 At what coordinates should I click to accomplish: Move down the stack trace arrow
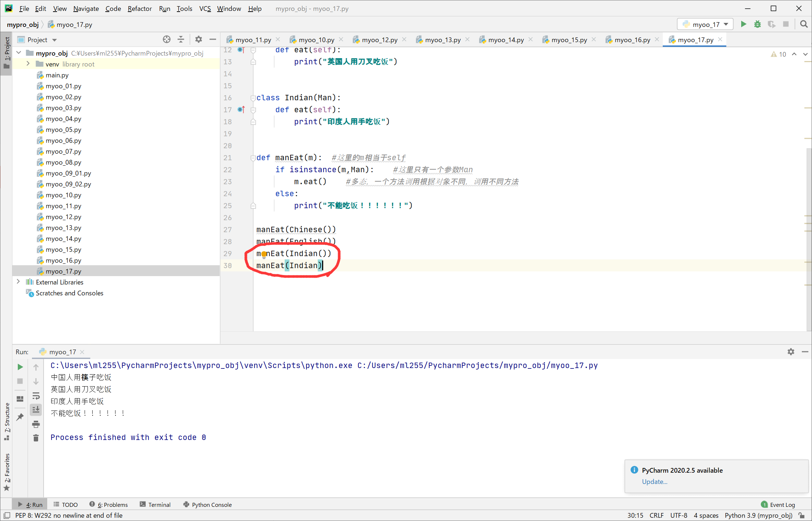pos(36,381)
